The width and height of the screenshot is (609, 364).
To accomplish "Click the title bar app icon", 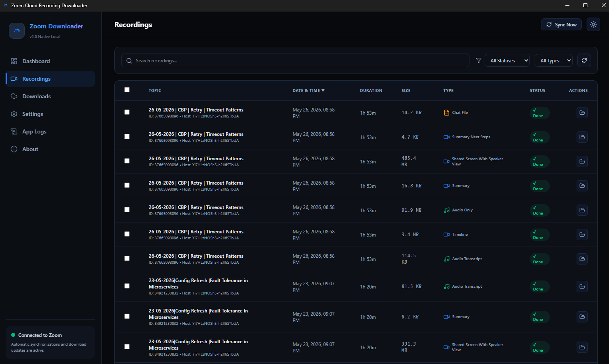I will point(6,5).
